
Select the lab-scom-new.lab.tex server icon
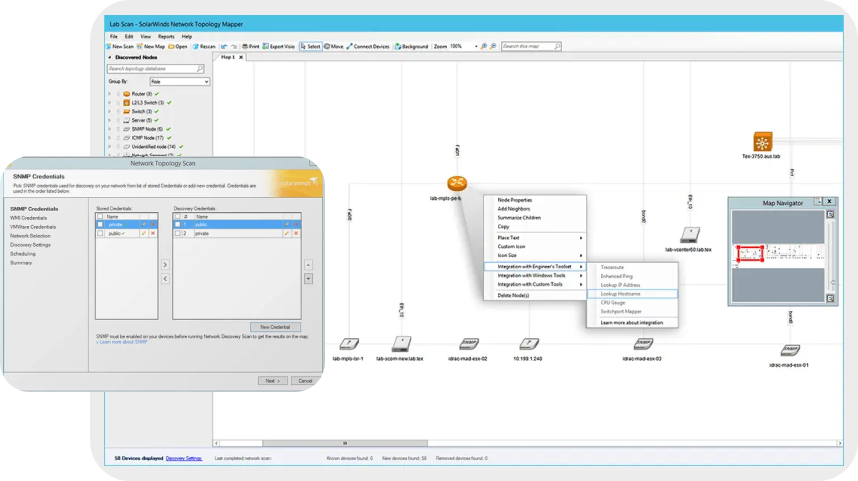[401, 344]
